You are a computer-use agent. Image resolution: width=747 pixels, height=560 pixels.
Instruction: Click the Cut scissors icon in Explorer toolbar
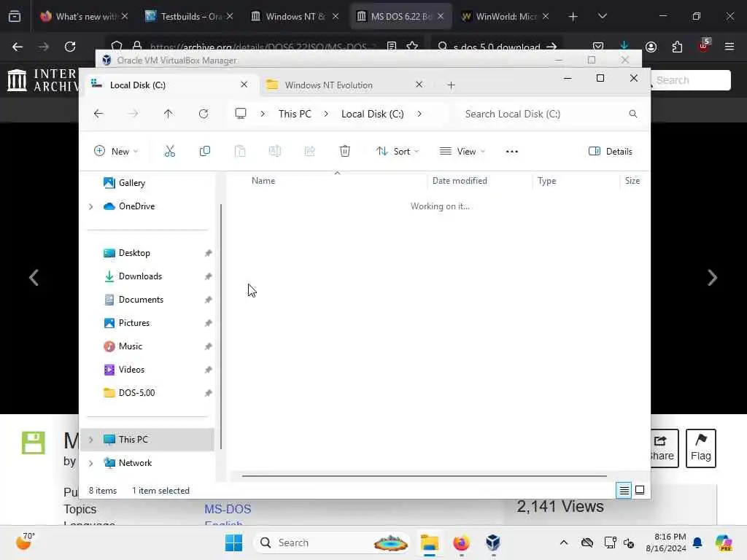169,152
